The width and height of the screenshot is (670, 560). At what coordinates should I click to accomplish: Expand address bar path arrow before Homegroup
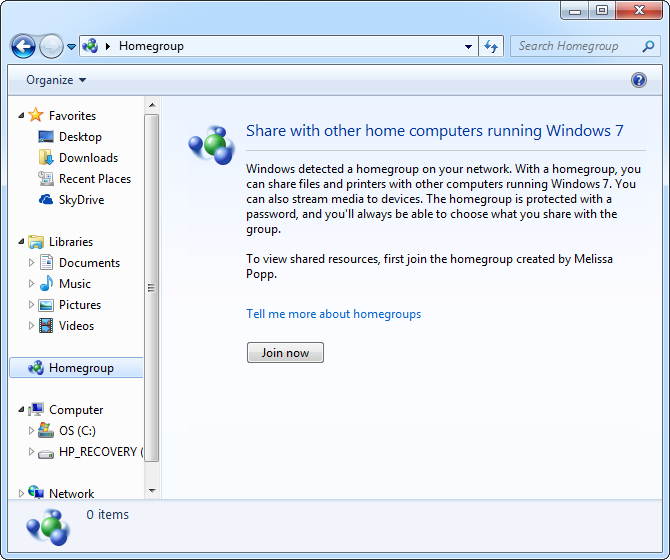(108, 46)
